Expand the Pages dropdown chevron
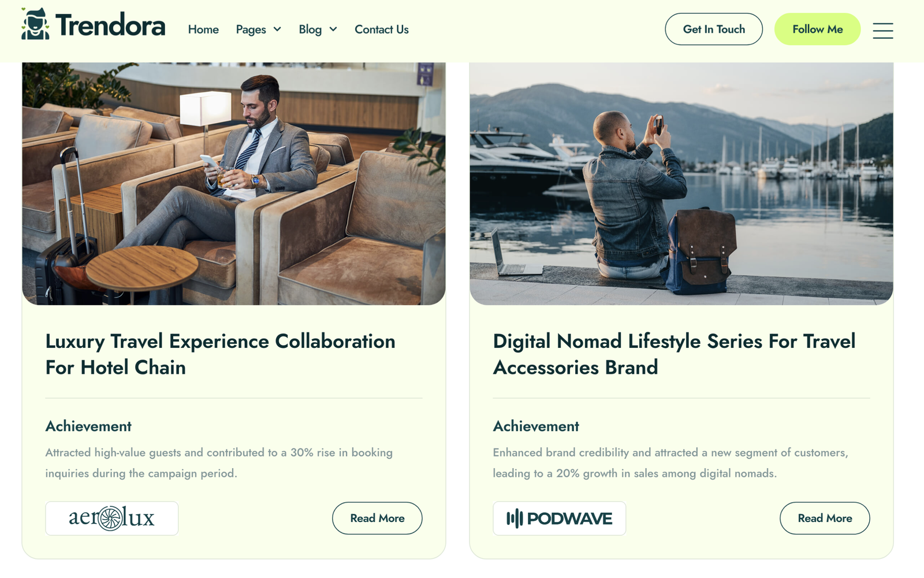The width and height of the screenshot is (924, 578). click(277, 29)
